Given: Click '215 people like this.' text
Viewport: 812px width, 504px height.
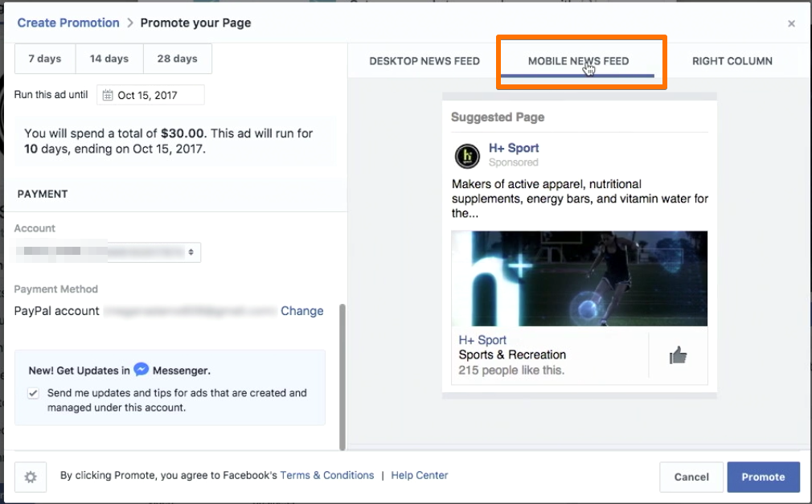Looking at the screenshot, I should 511,371.
